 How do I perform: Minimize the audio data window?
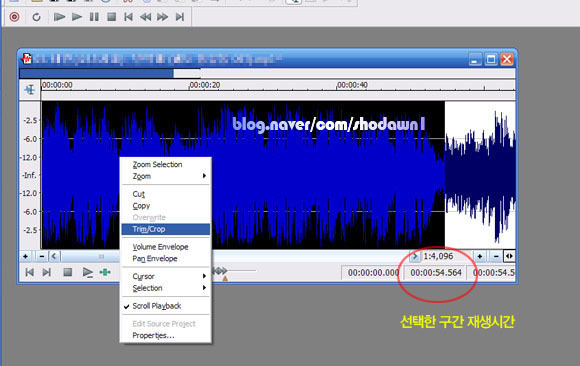point(475,59)
